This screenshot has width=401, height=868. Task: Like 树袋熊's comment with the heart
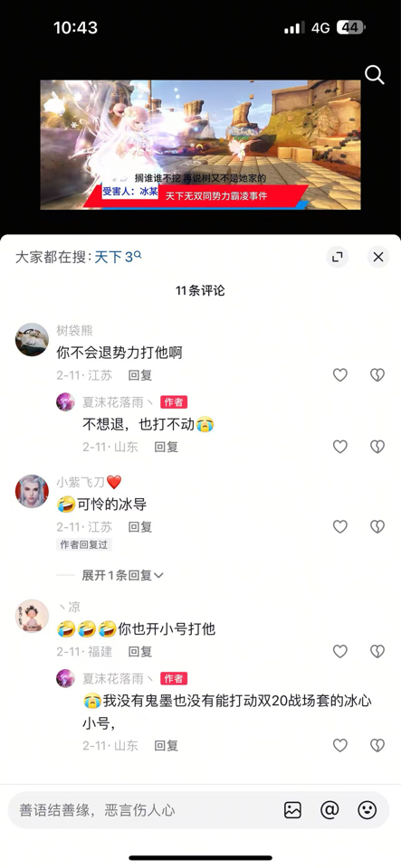(x=340, y=375)
